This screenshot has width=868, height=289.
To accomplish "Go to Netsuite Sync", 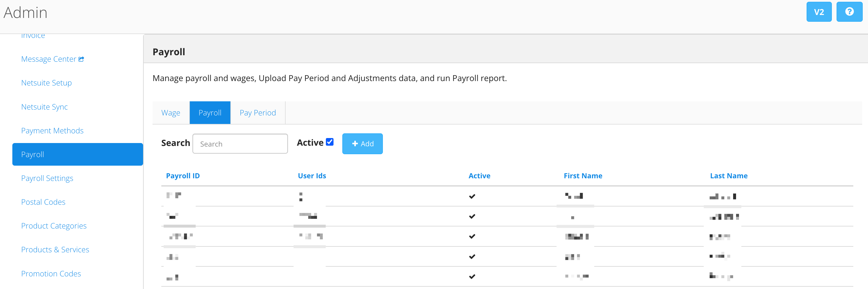I will 44,107.
